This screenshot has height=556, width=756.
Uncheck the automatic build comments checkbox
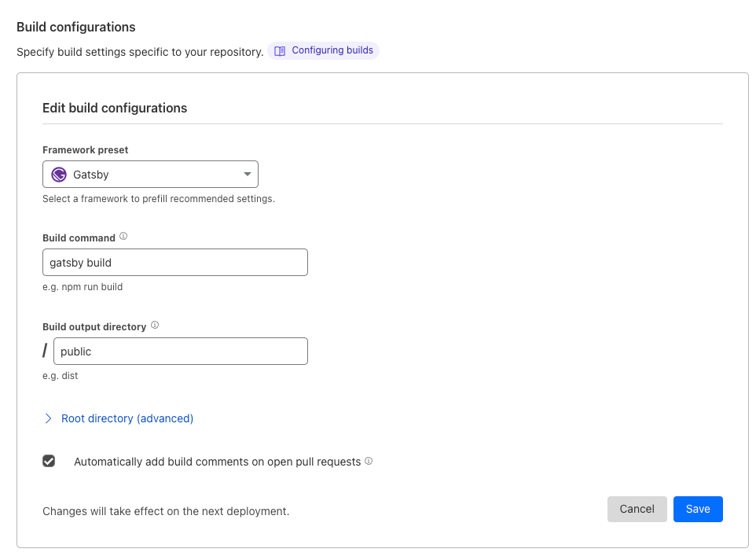coord(49,461)
